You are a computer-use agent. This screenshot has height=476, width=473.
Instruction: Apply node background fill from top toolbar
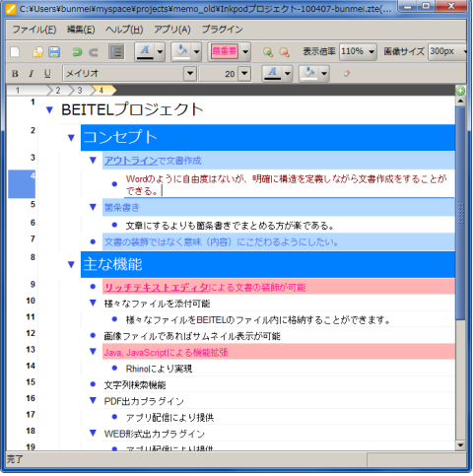[181, 52]
